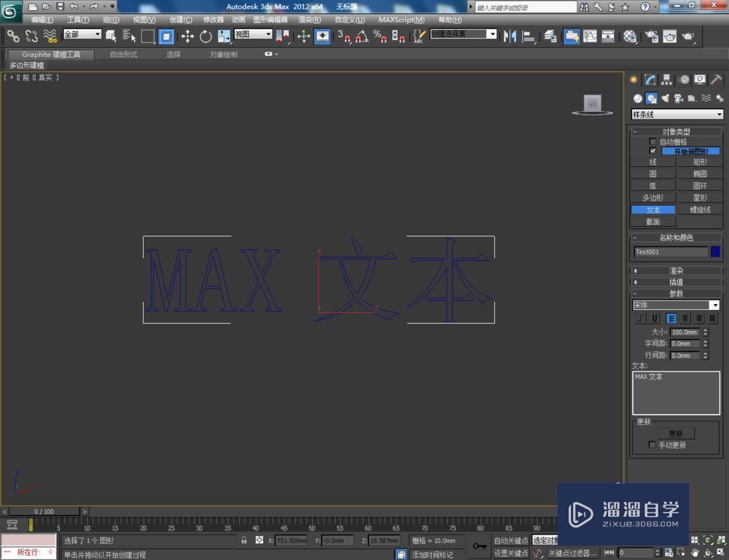Open the 渲染(R) menu
The image size is (729, 560).
[x=308, y=19]
